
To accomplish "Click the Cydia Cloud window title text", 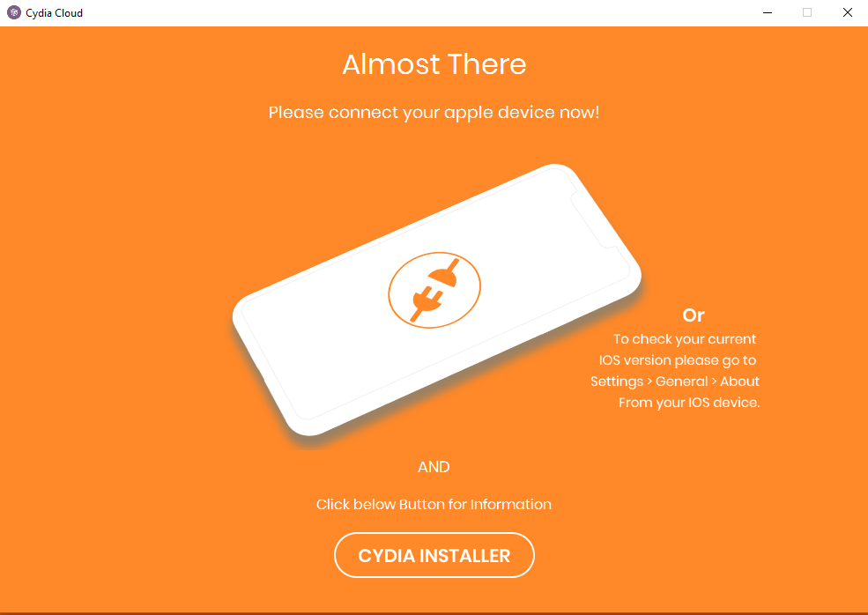I will (x=55, y=12).
